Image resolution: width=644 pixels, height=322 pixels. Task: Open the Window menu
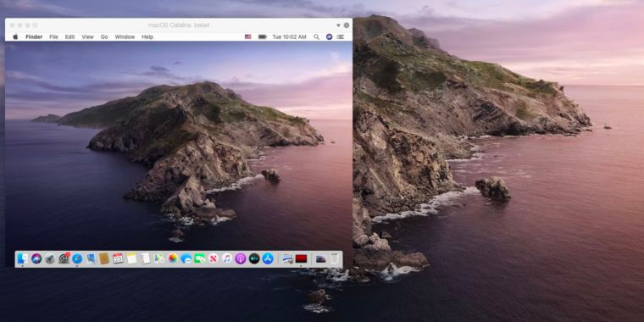click(x=125, y=36)
